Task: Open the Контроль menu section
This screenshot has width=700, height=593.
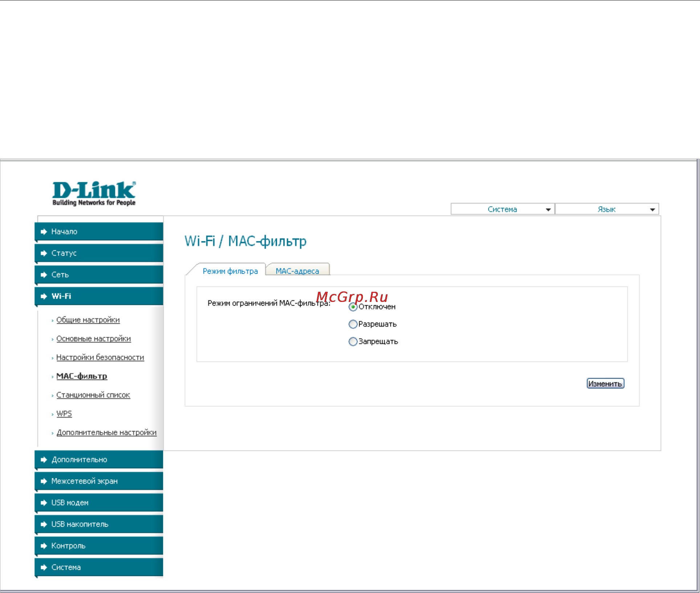Action: pyautogui.click(x=99, y=545)
